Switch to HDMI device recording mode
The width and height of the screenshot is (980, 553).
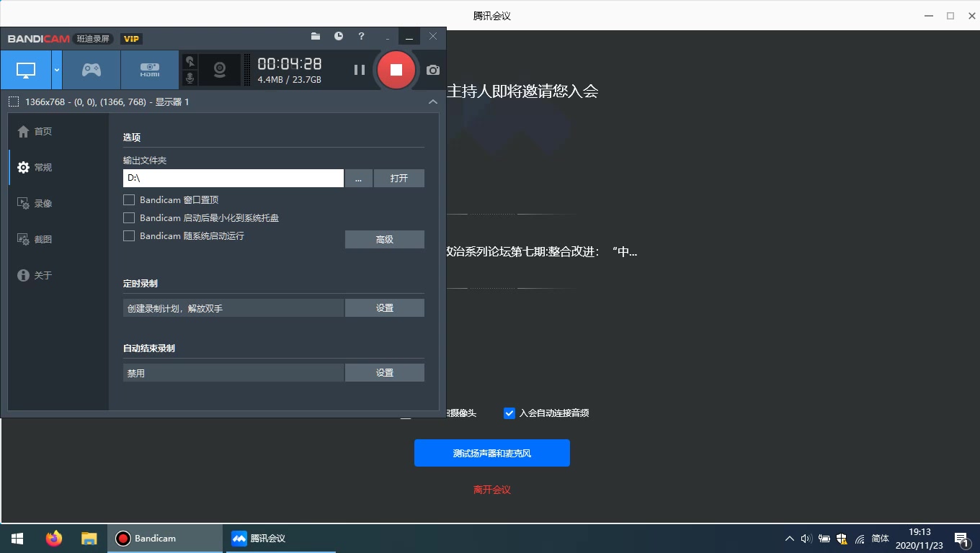tap(150, 70)
